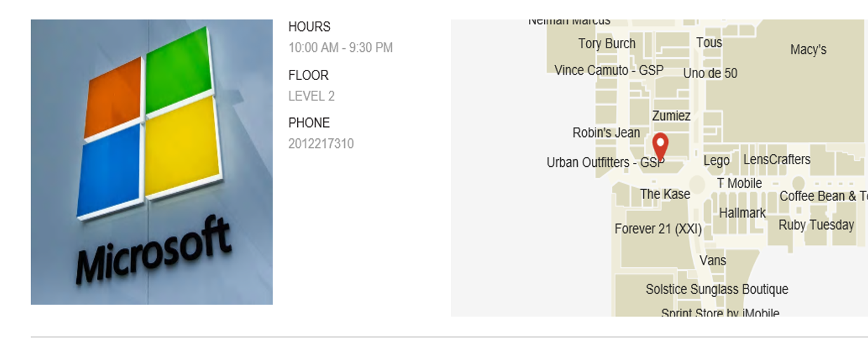Select Urban Outfitters - GSP label
868x347 pixels.
605,163
